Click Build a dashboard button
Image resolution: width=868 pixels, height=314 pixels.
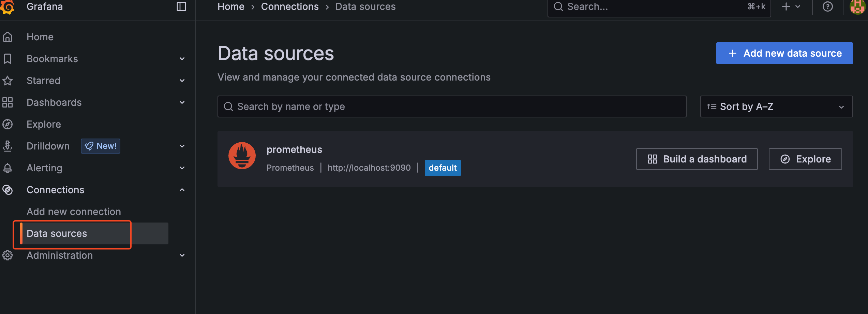point(697,159)
